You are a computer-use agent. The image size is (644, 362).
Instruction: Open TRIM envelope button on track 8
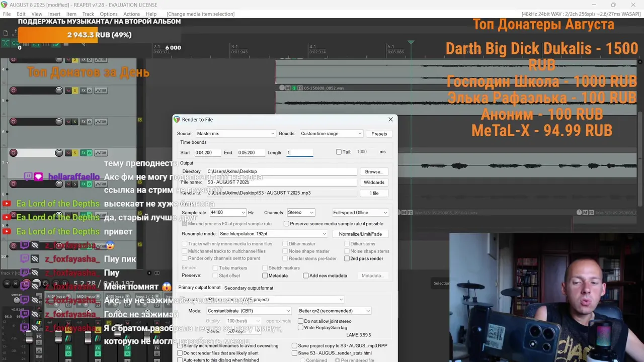coord(101,184)
